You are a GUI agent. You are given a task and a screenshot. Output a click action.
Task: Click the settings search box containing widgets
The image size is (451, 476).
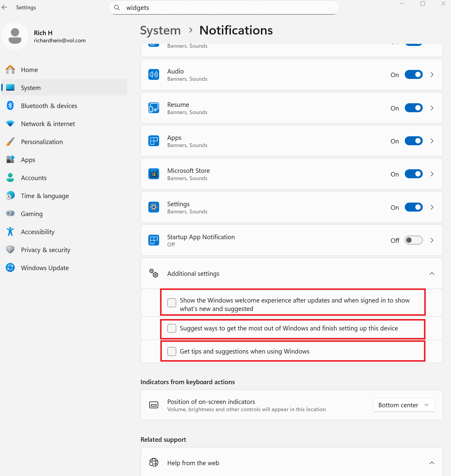224,8
